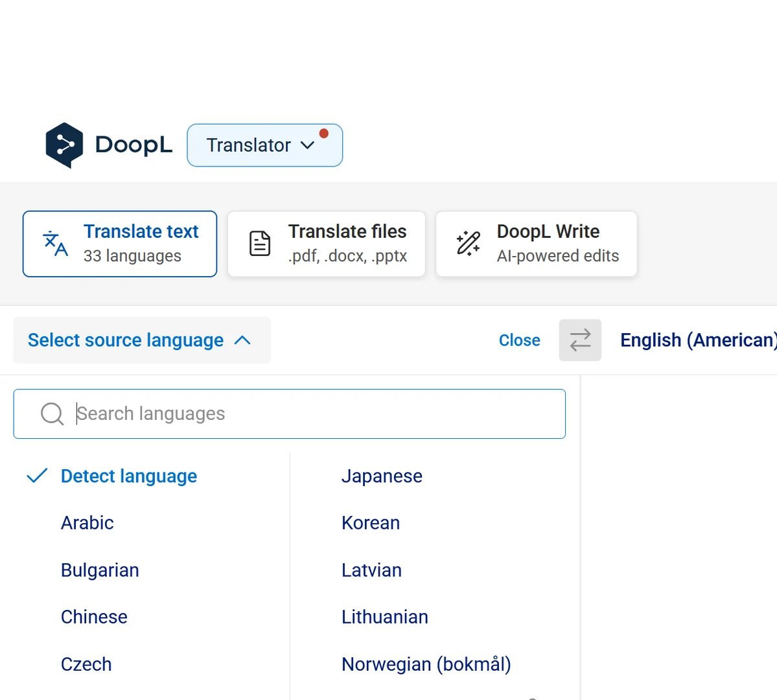Switch to the Translate text tab
The image size is (777, 700).
120,244
